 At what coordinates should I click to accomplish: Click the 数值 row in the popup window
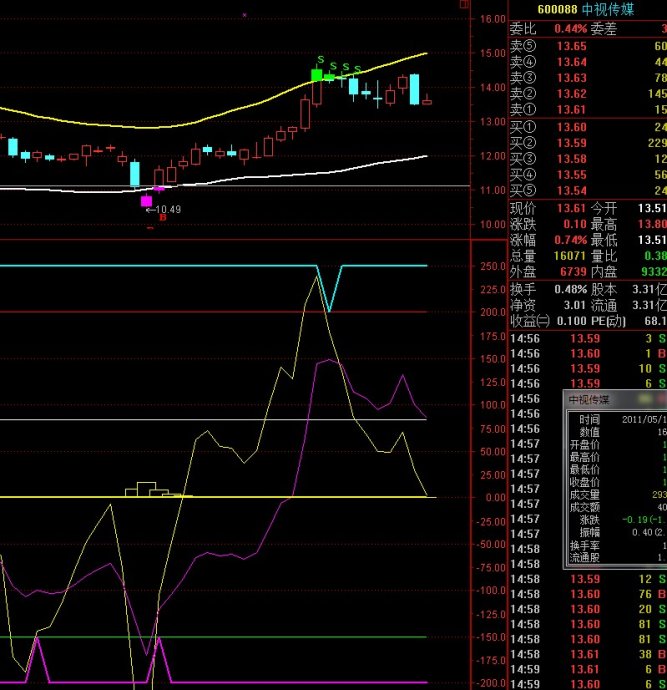tap(617, 432)
